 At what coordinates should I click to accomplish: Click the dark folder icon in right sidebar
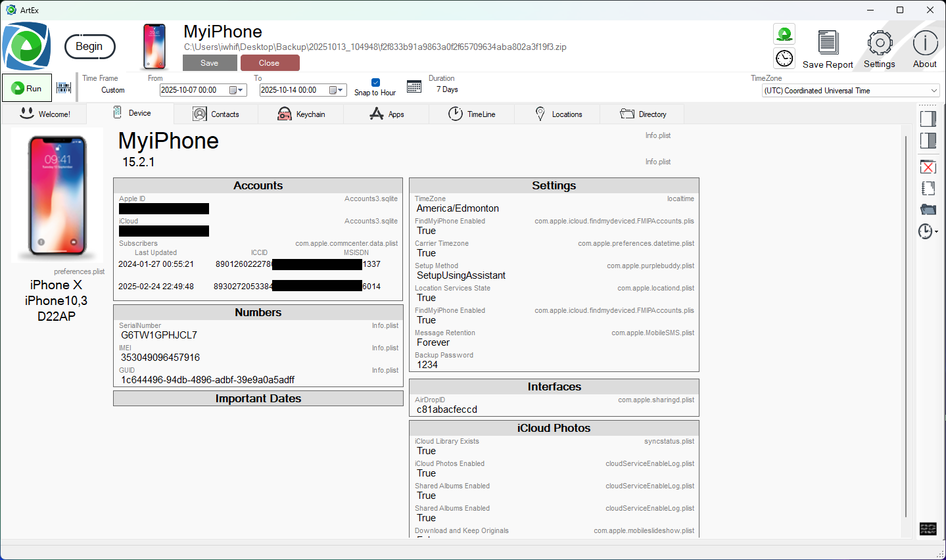tap(928, 210)
